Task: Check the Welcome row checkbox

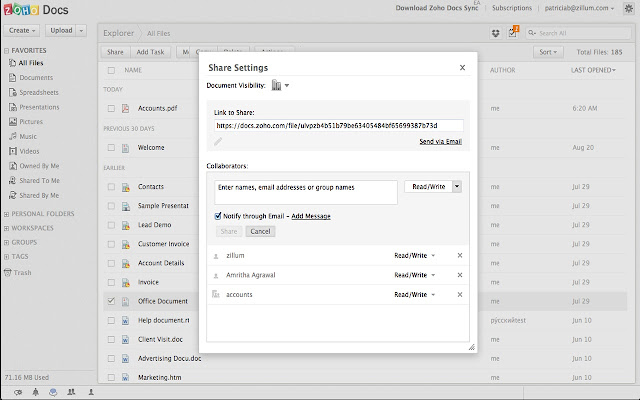Action: (x=111, y=147)
